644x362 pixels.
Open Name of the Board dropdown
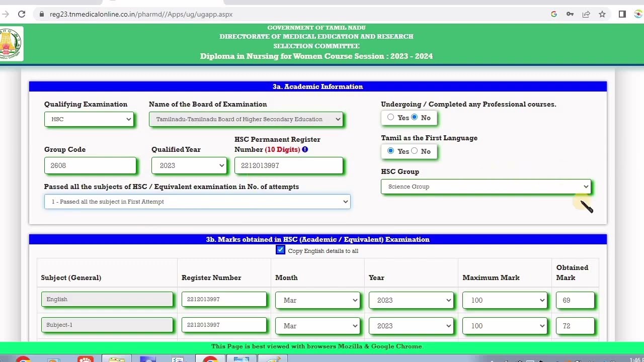pyautogui.click(x=246, y=119)
